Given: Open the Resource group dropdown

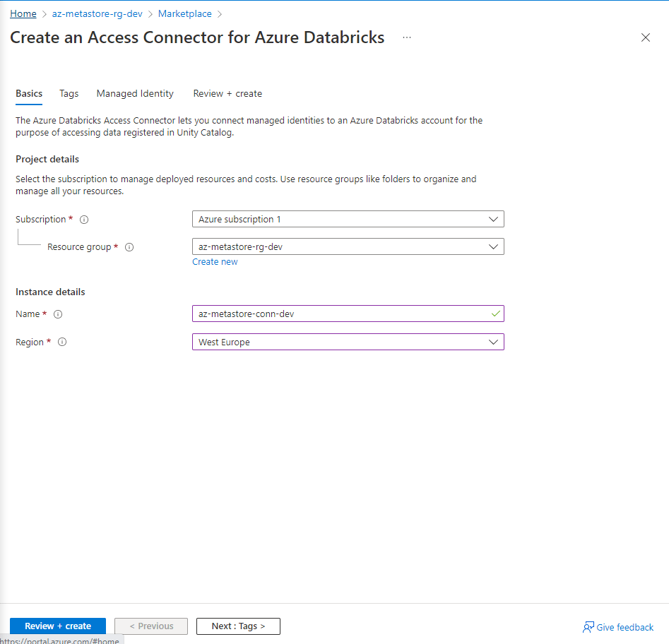Looking at the screenshot, I should [494, 246].
